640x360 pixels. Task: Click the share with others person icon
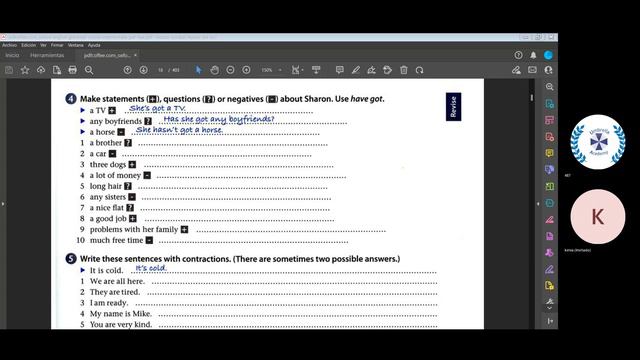pos(548,70)
